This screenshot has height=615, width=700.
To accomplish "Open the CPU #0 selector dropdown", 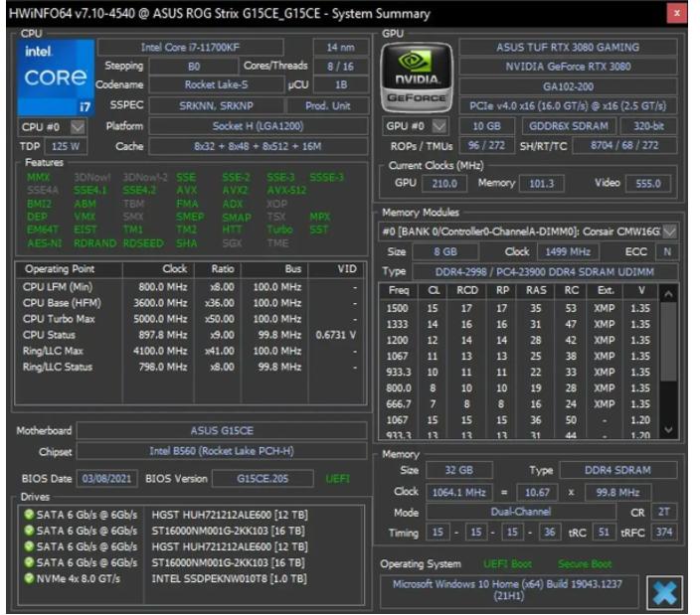I will click(x=78, y=127).
